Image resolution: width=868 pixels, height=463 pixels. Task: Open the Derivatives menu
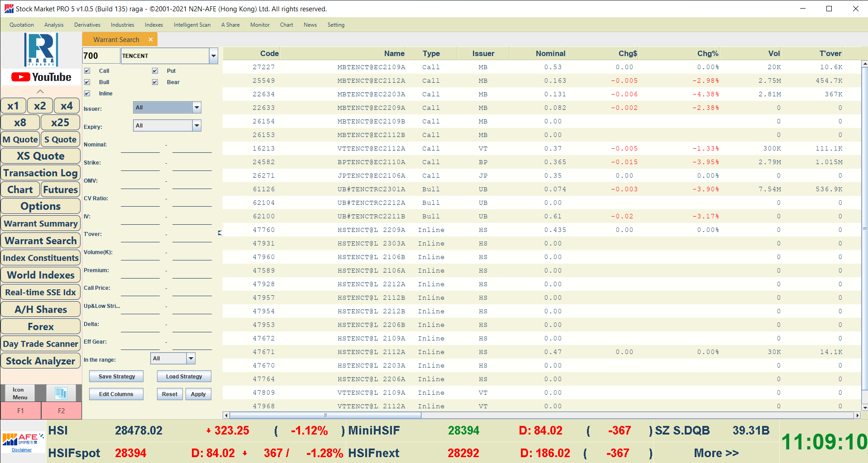click(87, 25)
